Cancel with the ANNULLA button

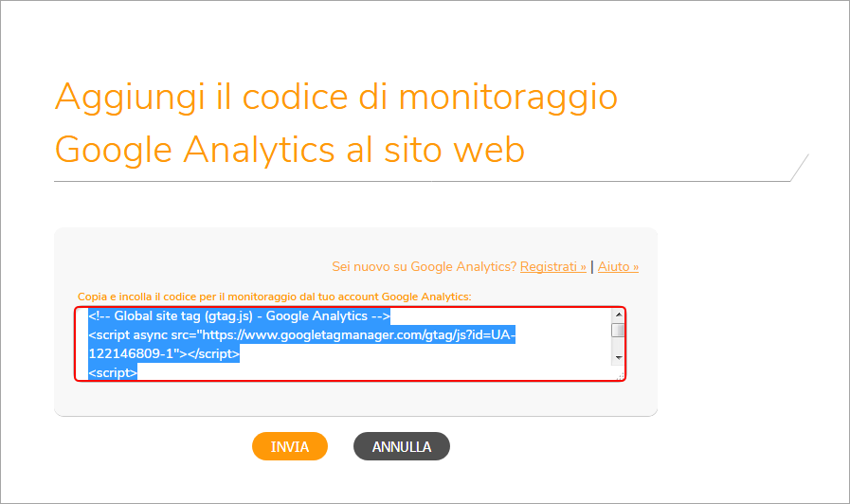pos(402,446)
